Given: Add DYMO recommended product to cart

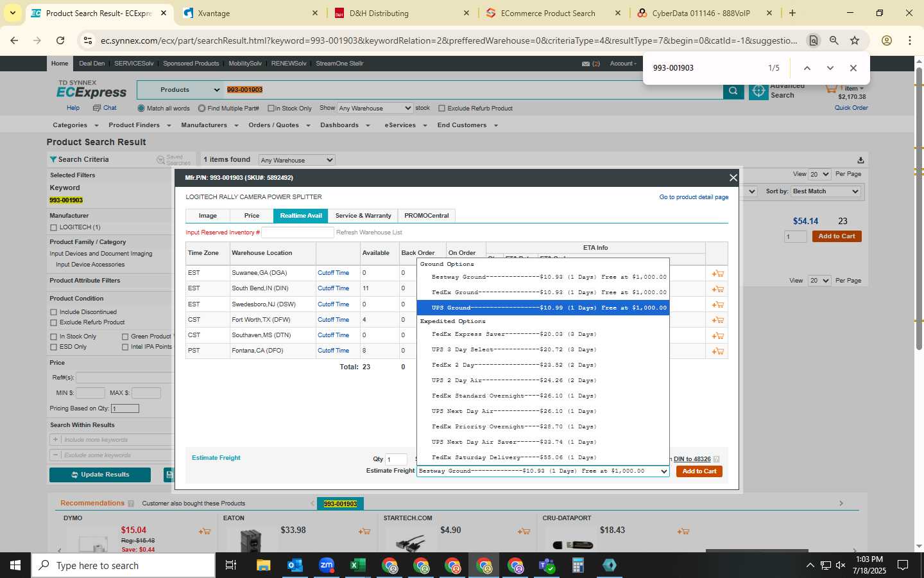Looking at the screenshot, I should (205, 531).
